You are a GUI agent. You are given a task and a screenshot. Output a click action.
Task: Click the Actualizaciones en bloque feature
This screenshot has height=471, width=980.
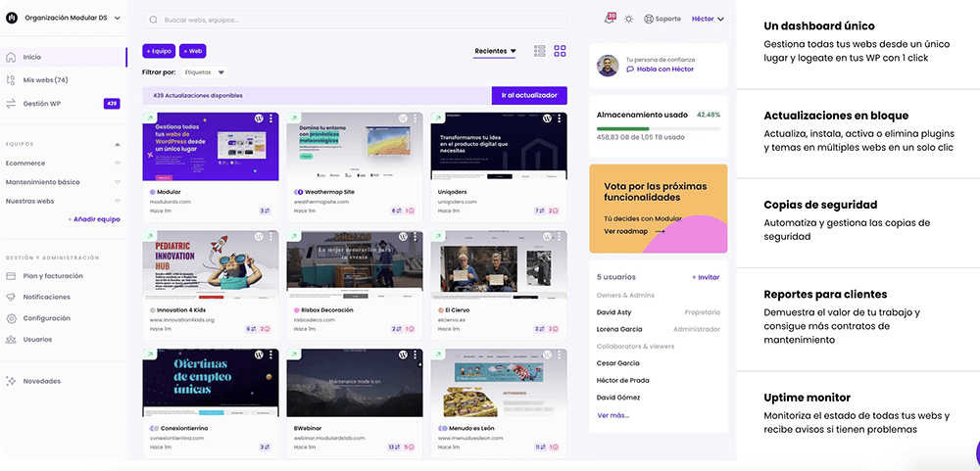pos(859,133)
